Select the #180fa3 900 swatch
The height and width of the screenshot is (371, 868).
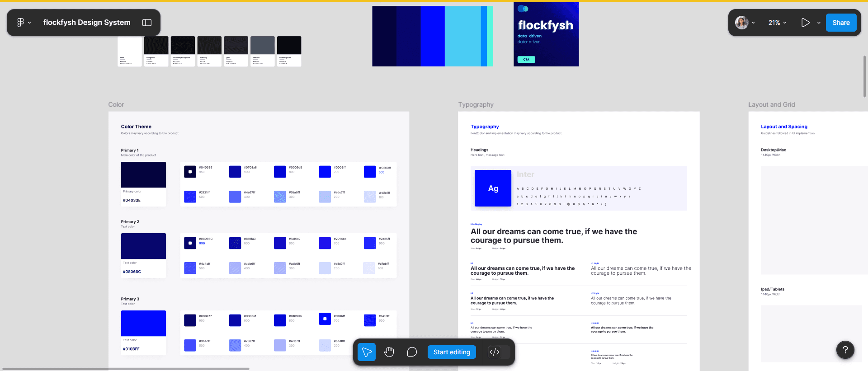click(x=235, y=243)
